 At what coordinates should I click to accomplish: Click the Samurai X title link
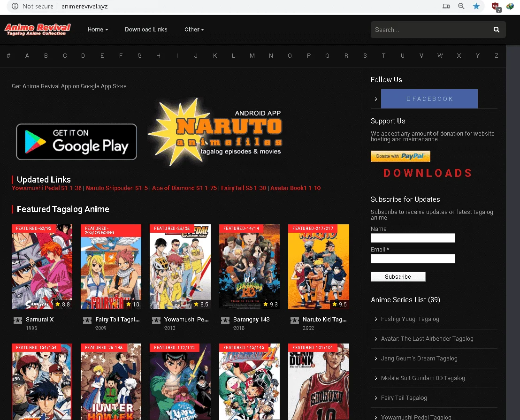tap(40, 320)
